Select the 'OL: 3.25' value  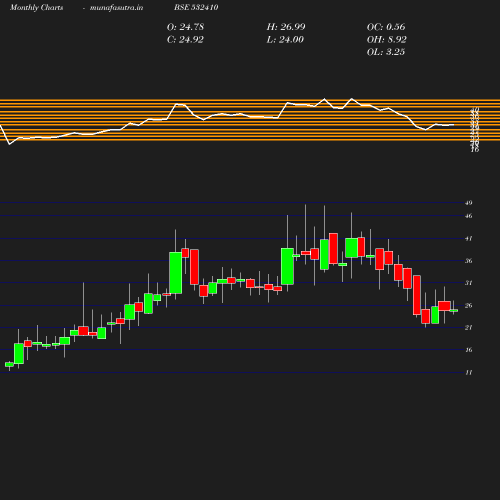pos(386,52)
